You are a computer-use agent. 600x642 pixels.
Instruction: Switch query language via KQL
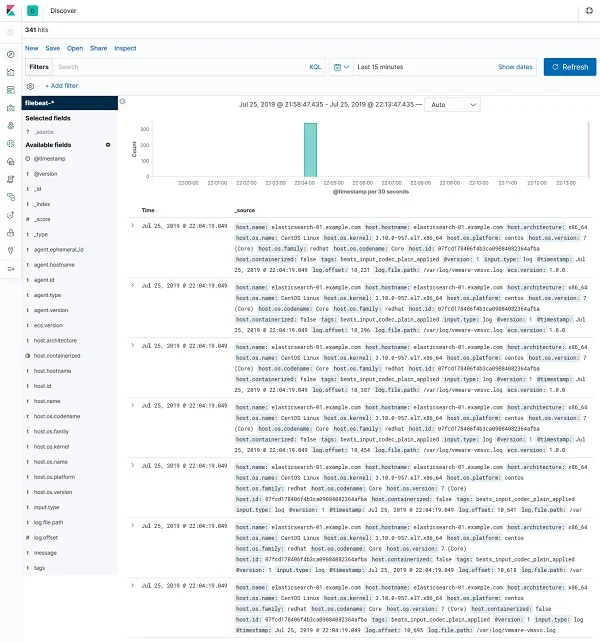point(315,67)
